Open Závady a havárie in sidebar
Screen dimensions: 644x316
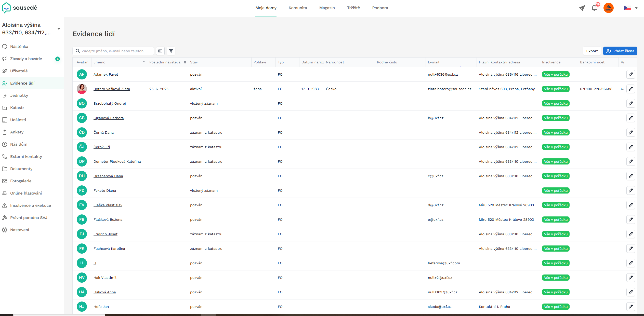[x=32, y=59]
